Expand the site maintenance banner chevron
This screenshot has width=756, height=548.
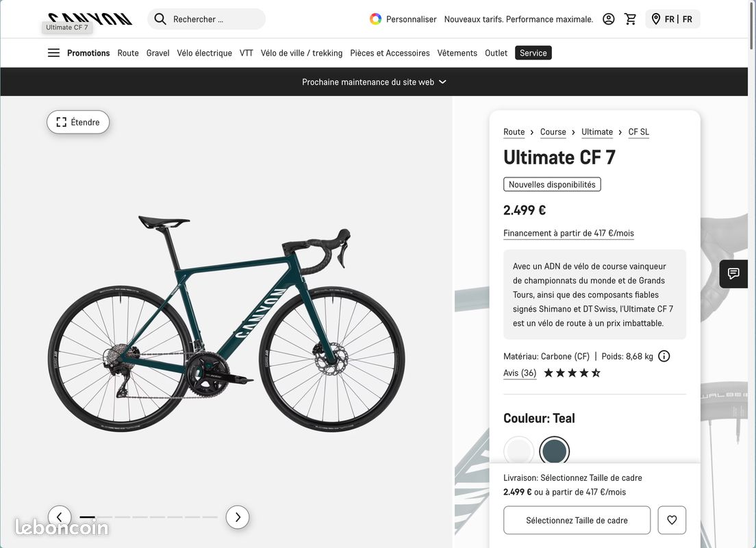tap(442, 82)
